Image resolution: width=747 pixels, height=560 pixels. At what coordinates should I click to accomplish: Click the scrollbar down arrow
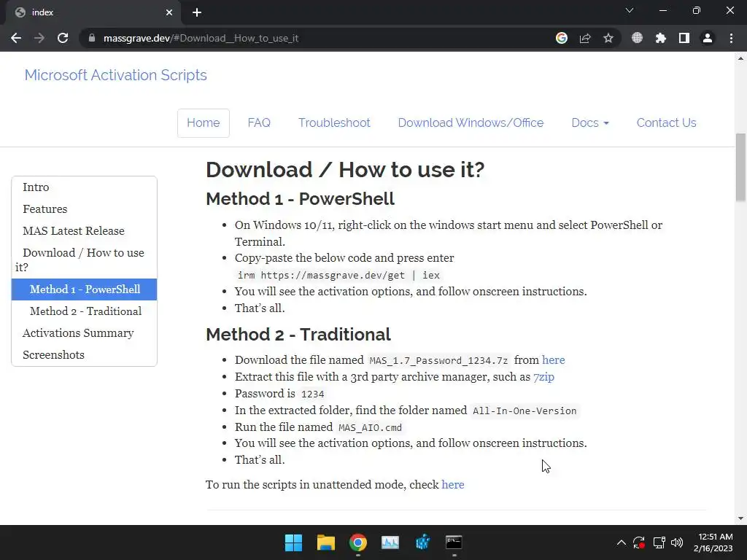(x=741, y=518)
